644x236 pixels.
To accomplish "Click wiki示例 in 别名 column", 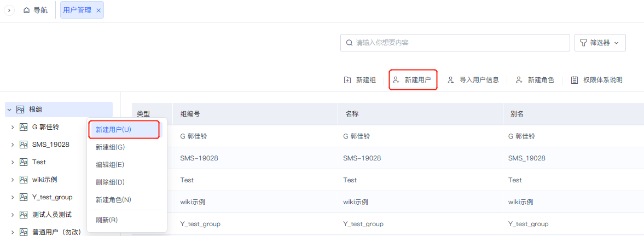I will pyautogui.click(x=520, y=202).
